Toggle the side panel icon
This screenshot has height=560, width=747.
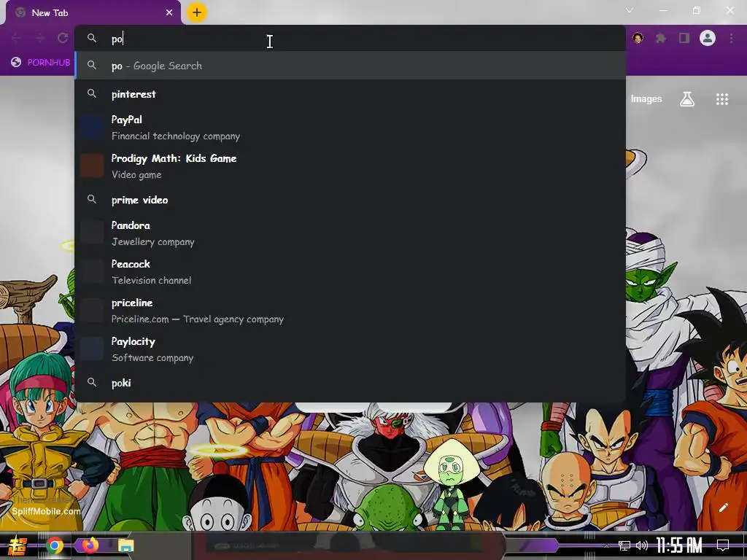pyautogui.click(x=684, y=38)
